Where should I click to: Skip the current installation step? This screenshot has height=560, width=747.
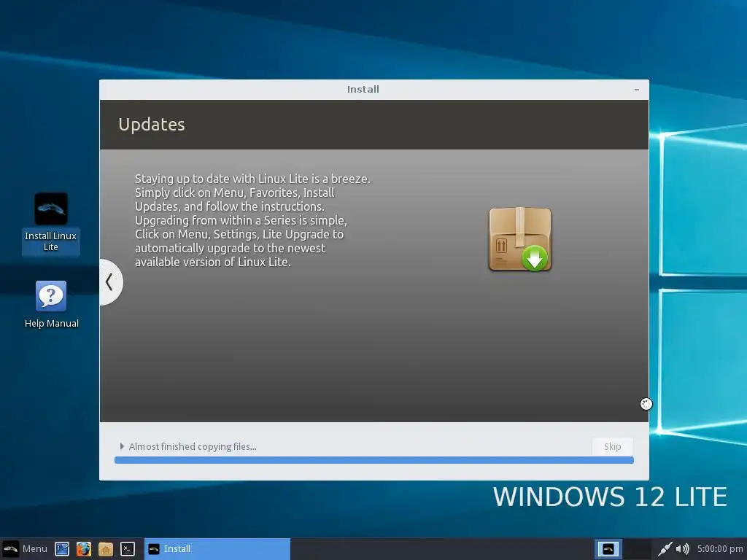612,446
